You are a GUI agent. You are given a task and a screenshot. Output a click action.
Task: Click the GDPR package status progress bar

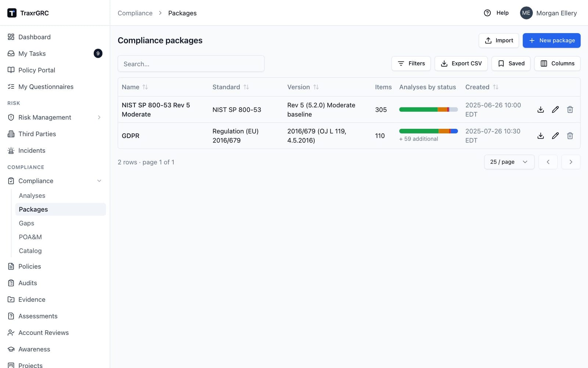(x=429, y=131)
